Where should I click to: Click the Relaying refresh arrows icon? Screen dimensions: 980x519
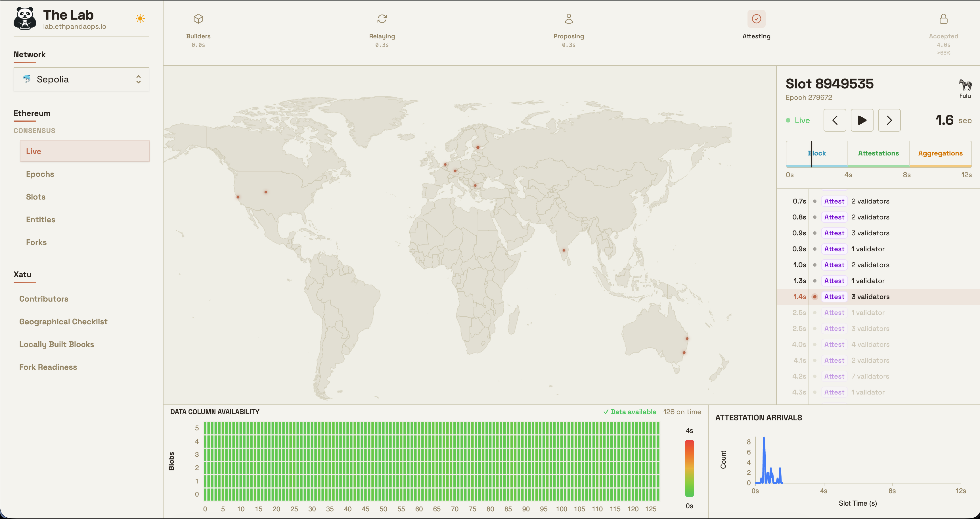[x=382, y=19]
